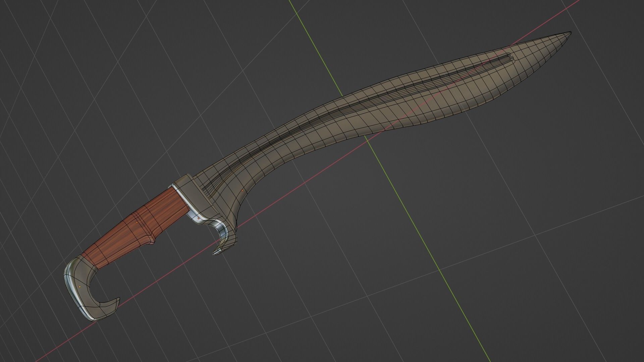The image size is (644, 362).
Task: Click the orange origin dot on the crossguard
Action: [199, 218]
